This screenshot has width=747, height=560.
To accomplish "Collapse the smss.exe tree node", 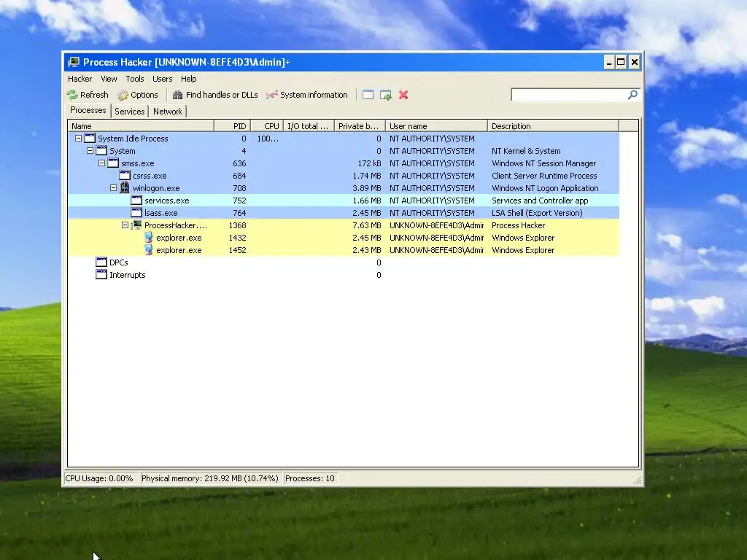I will 102,163.
